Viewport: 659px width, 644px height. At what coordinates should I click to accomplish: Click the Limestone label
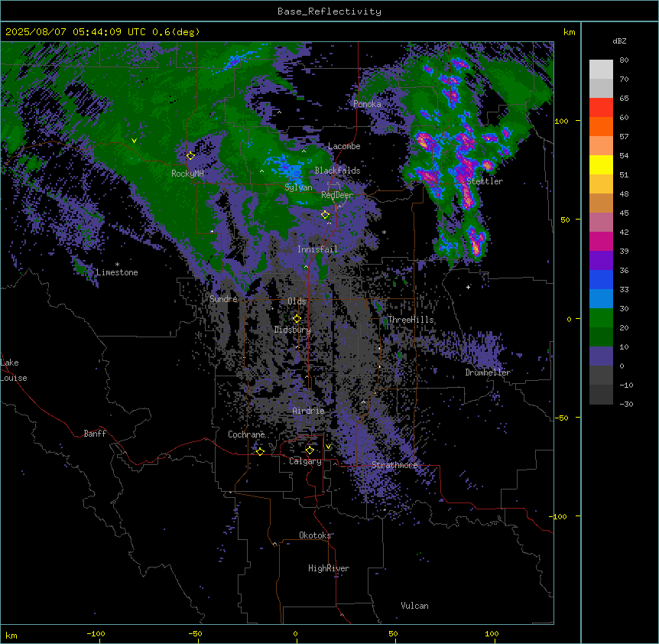tap(117, 272)
